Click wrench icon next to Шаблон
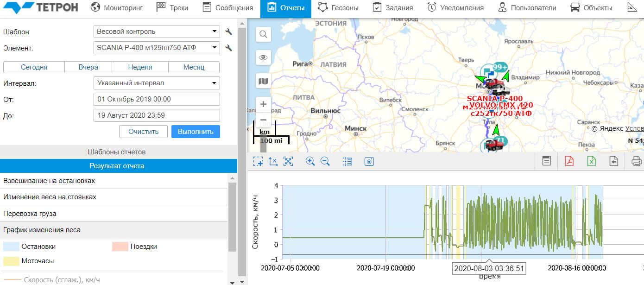Screen dimensions: 644x285 [x=228, y=32]
